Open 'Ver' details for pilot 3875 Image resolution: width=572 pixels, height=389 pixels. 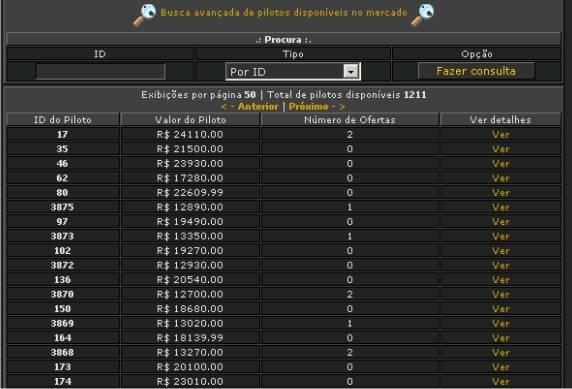tap(500, 207)
